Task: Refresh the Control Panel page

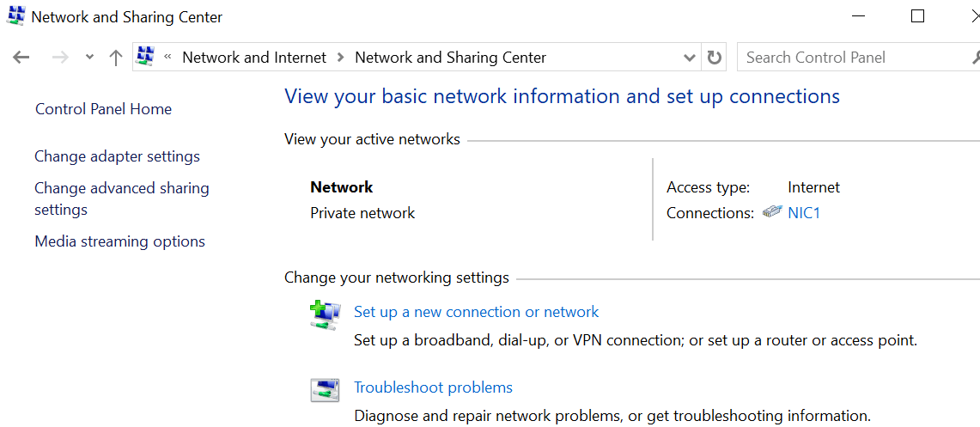Action: [714, 58]
